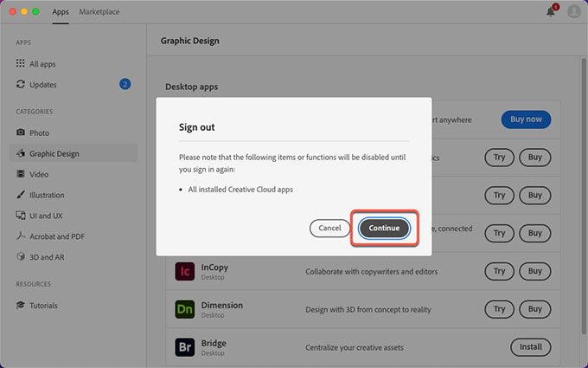Viewport: 588px width, 368px height.
Task: Select the Graphic Design category
Action: point(54,153)
